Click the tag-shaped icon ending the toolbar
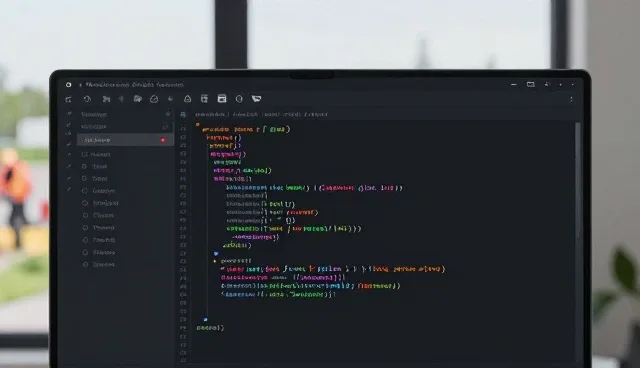Screen dimensions: 640x368 [256, 98]
